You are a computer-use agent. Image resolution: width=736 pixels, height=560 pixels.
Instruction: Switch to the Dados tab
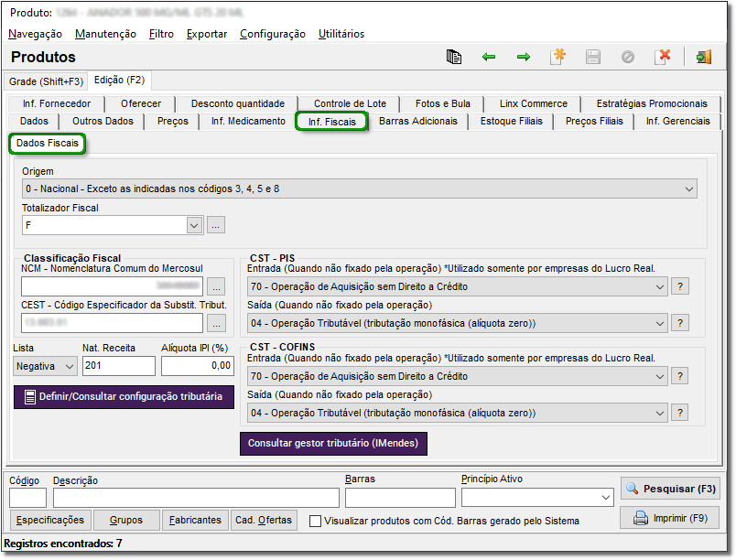coord(34,121)
